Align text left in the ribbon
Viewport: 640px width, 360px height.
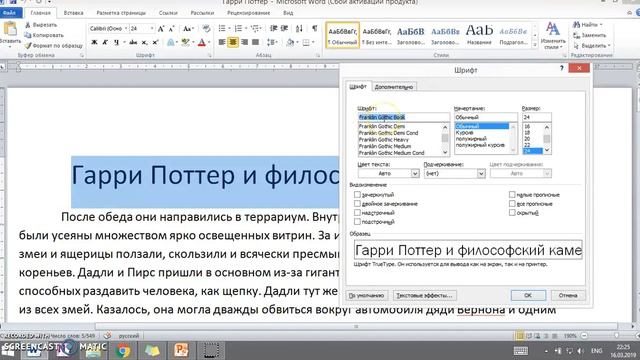(x=222, y=42)
